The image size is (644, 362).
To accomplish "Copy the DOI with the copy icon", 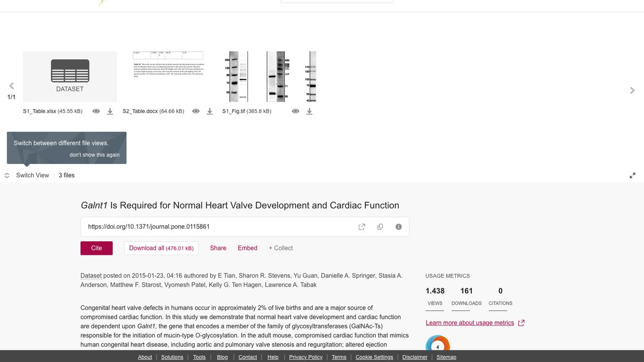I will [380, 227].
